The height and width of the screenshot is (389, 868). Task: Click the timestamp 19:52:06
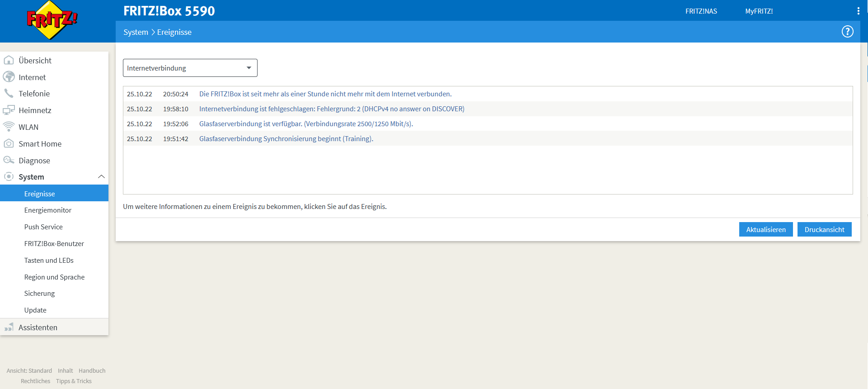pos(175,124)
